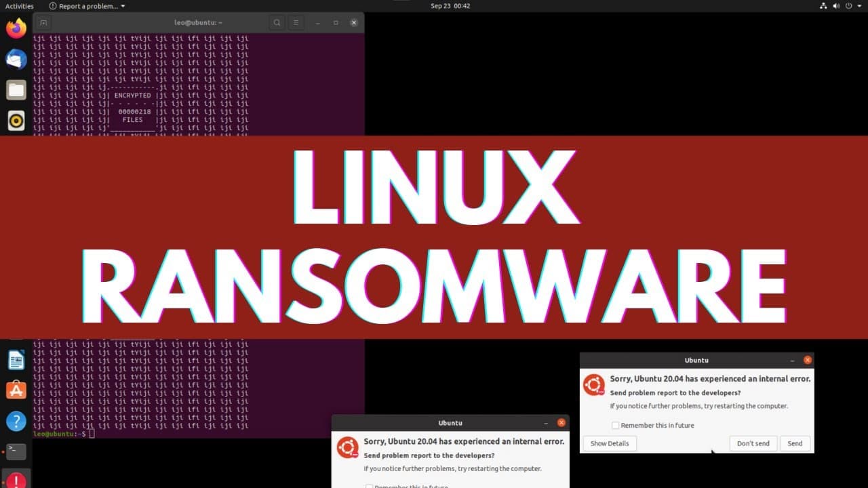Image resolution: width=868 pixels, height=488 pixels.
Task: Click the Ubuntu error icon in right dialog
Action: (x=594, y=385)
